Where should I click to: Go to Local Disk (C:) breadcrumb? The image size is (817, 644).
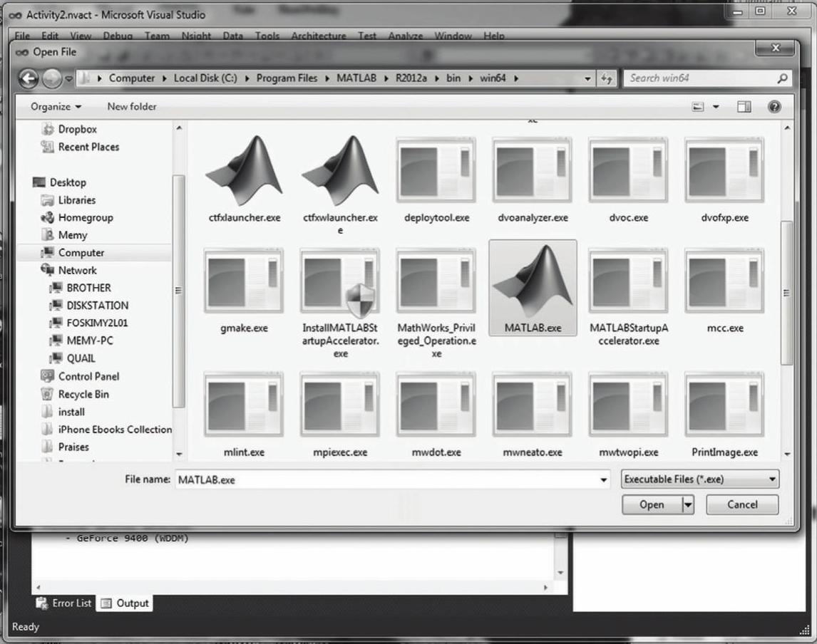205,78
